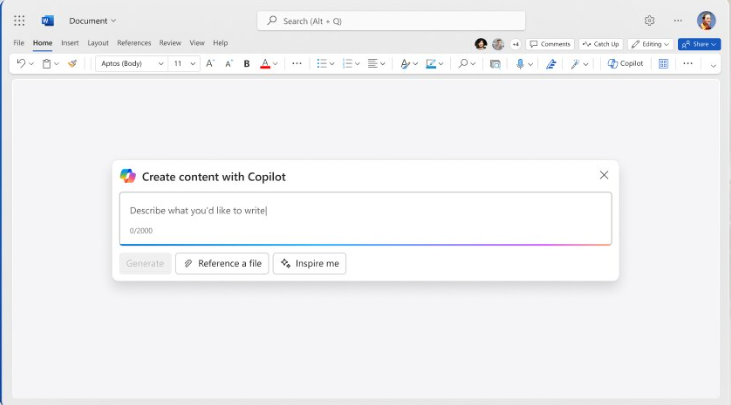Click the second collaborator avatar
Viewport: 731px width, 405px height.
click(498, 44)
